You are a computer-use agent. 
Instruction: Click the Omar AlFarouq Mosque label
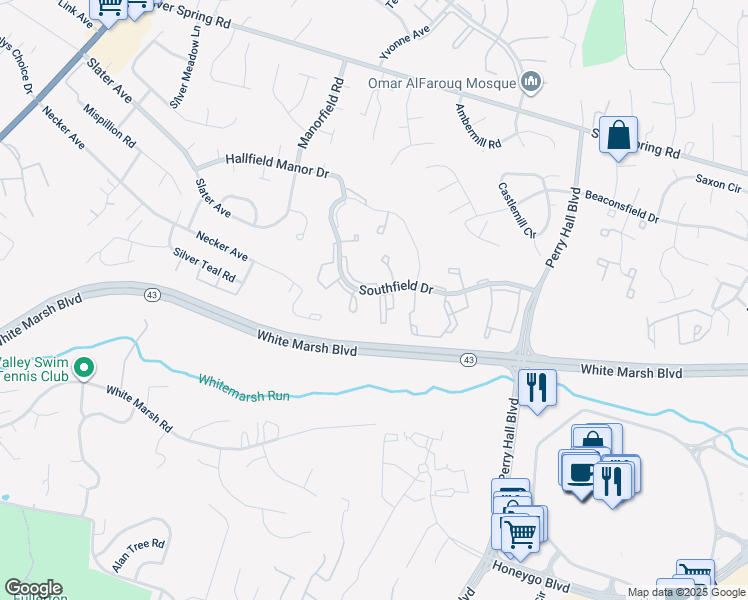[x=442, y=83]
